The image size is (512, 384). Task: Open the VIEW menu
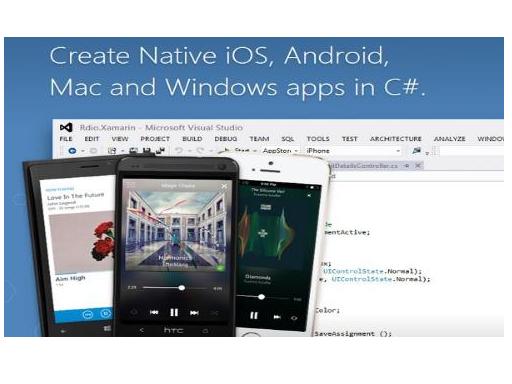click(x=120, y=139)
